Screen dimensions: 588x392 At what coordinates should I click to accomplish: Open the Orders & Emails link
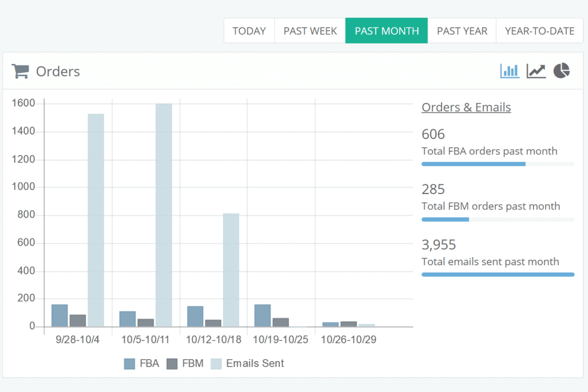(x=466, y=107)
